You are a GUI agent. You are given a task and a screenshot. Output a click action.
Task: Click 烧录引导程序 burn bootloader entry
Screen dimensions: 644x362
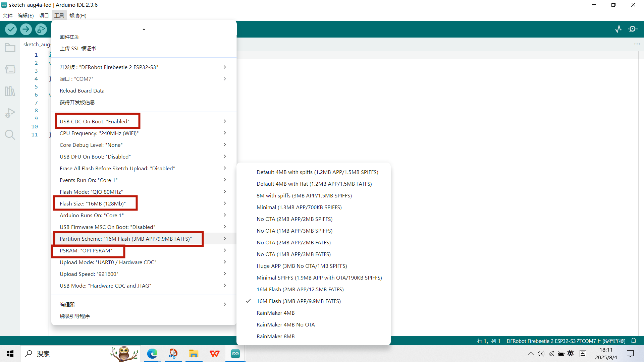coord(144,316)
